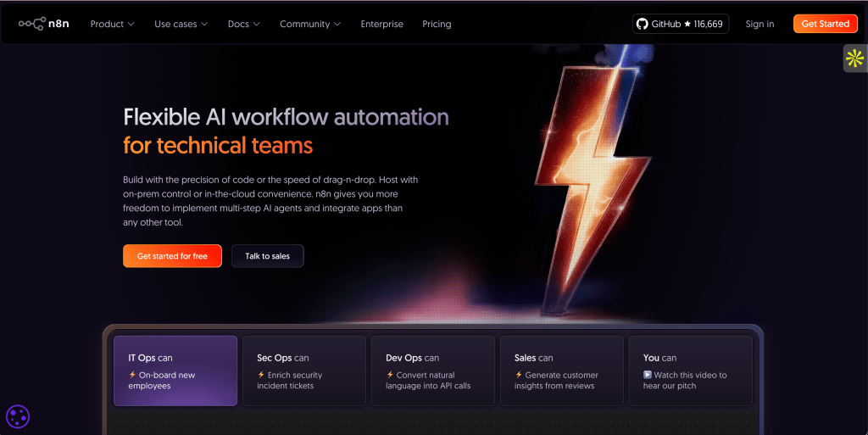Click the Talk to sales button
This screenshot has width=868, height=435.
click(x=267, y=256)
